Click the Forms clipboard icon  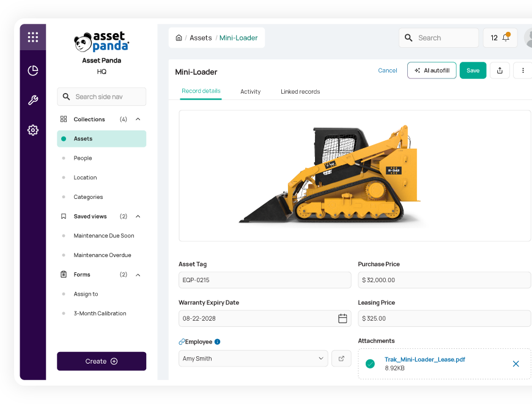pos(64,274)
